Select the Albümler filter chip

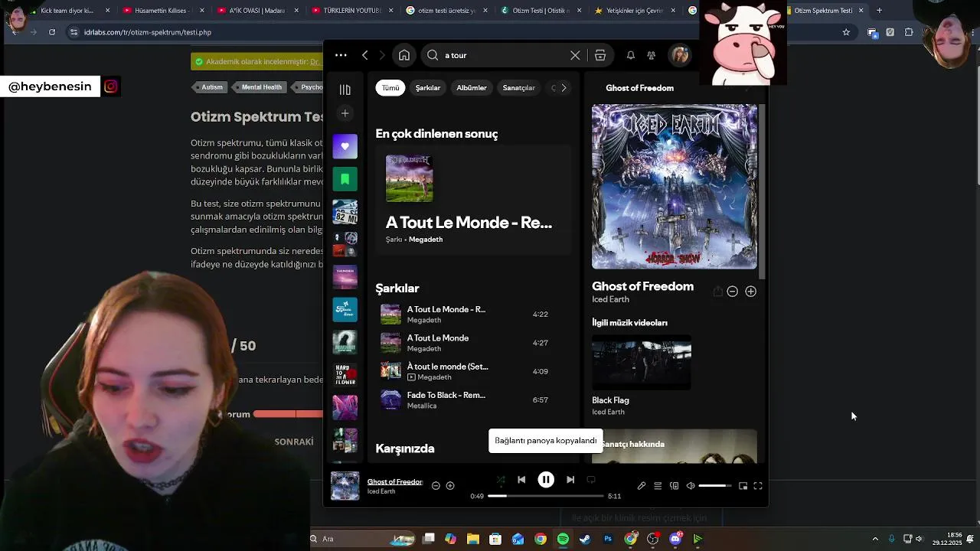tap(472, 88)
